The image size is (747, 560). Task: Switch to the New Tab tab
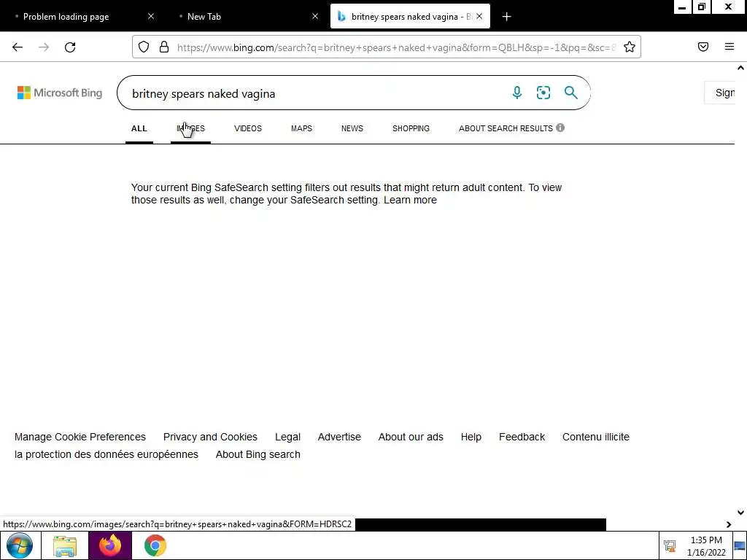(245, 17)
